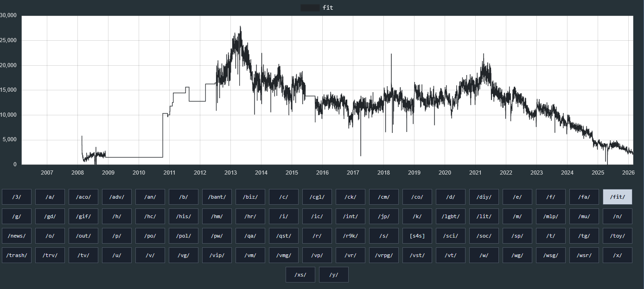Click the 2021 x-axis year label
This screenshot has width=644, height=289.
tap(475, 173)
